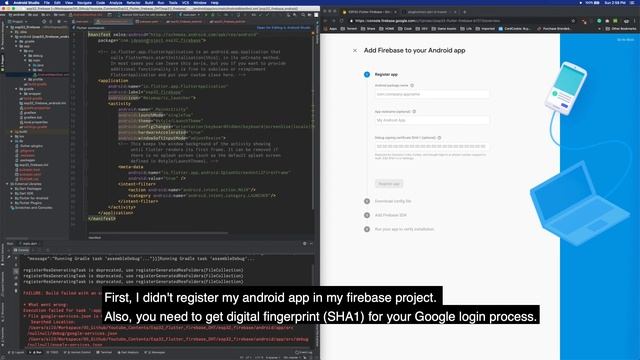Close the Firebase console browser tab
Image resolution: width=640 pixels, height=360 pixels.
coord(395,12)
